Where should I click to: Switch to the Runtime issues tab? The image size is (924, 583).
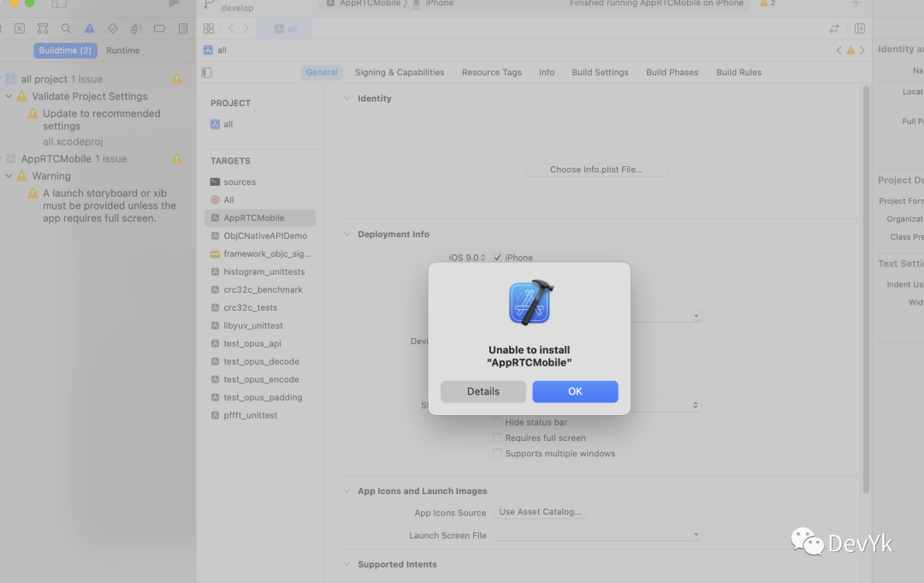click(x=122, y=51)
